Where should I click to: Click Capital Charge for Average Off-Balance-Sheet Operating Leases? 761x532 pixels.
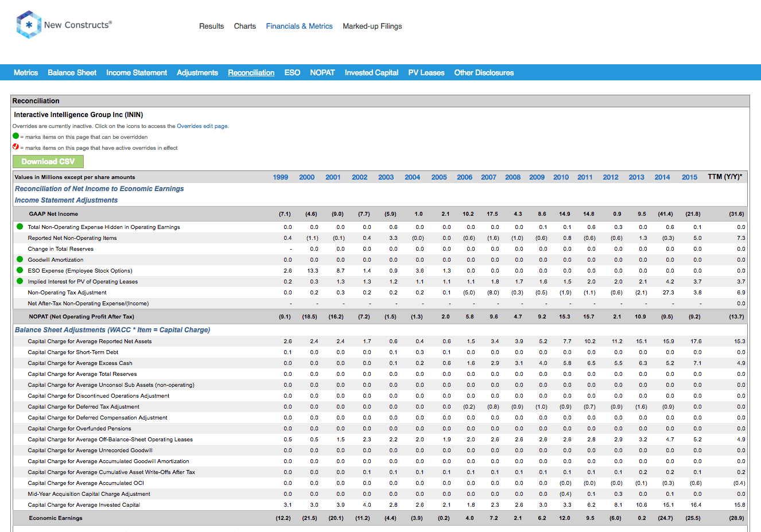[x=110, y=440]
